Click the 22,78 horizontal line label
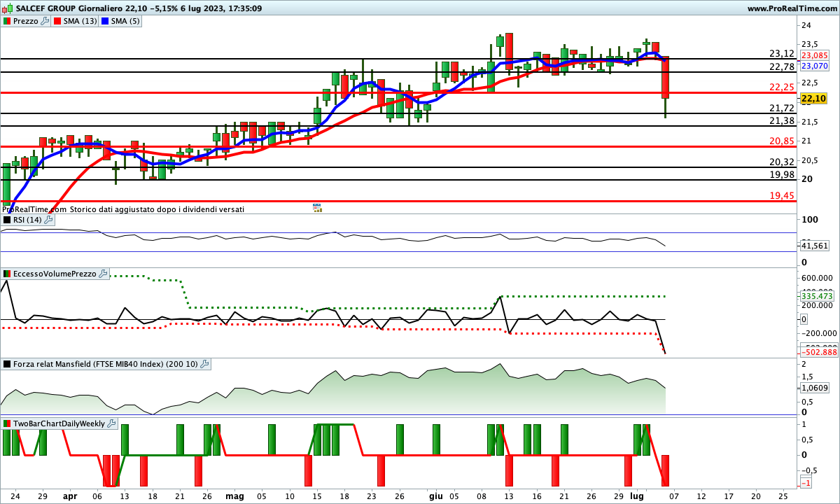840x504 pixels. pos(782,67)
